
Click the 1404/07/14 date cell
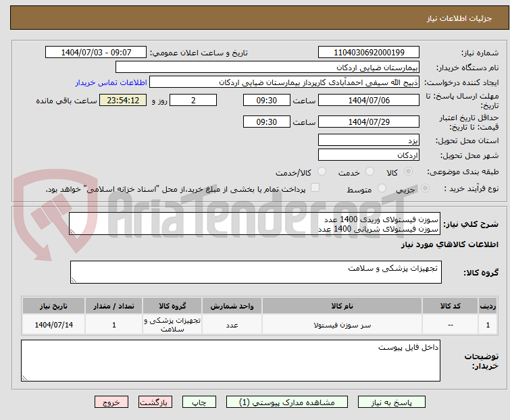coord(53,325)
